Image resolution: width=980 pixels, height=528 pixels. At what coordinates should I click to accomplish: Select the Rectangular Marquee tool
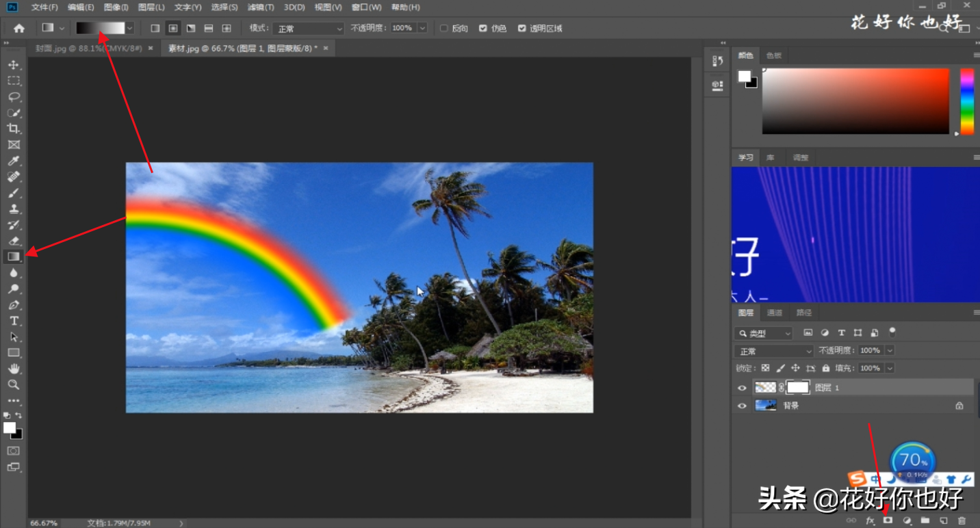point(13,81)
